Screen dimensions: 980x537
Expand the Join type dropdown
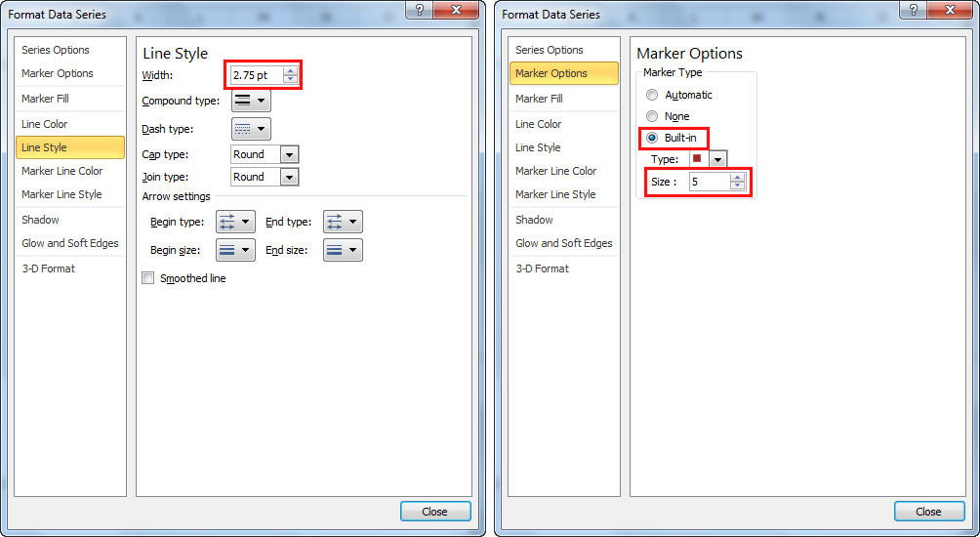[288, 177]
